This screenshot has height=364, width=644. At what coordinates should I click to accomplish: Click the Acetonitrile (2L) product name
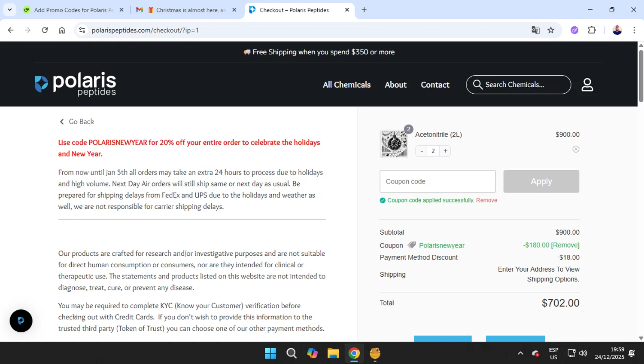[438, 135]
